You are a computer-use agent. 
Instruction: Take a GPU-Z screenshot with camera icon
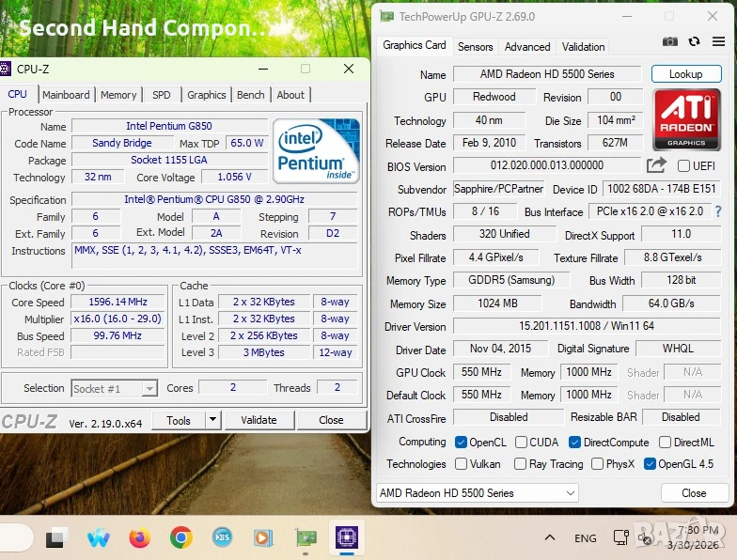[x=669, y=41]
